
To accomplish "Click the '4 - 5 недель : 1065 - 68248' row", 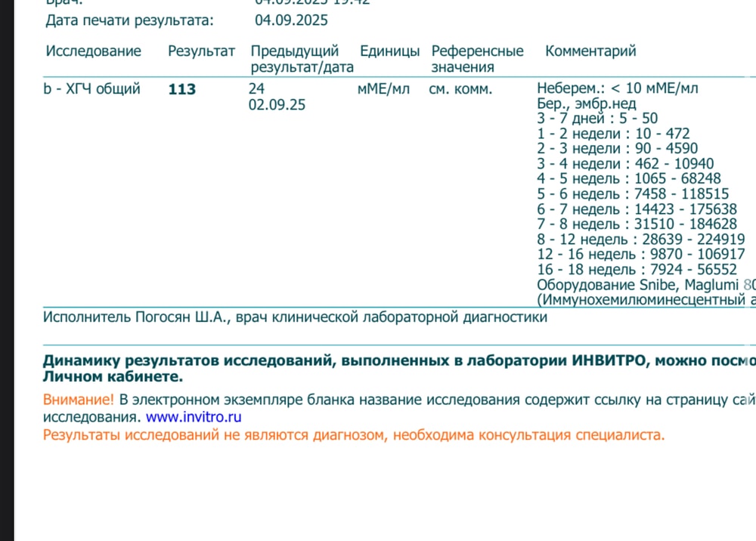I will [x=629, y=179].
